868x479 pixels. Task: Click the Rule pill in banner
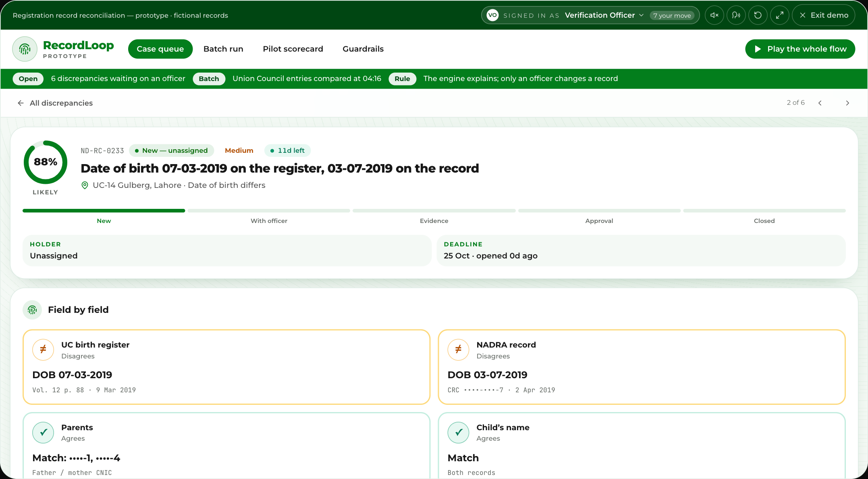point(402,79)
